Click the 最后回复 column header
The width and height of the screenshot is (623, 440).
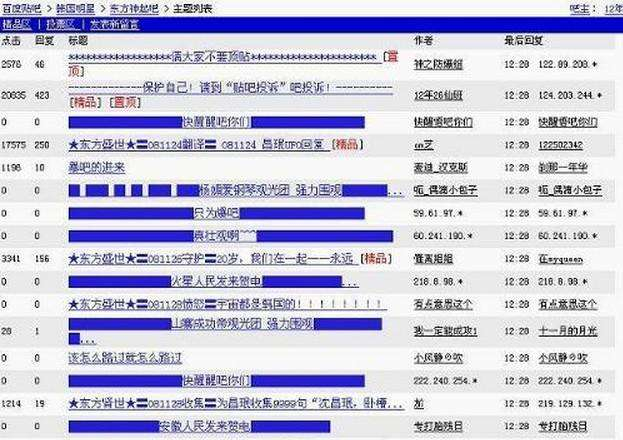click(x=524, y=40)
